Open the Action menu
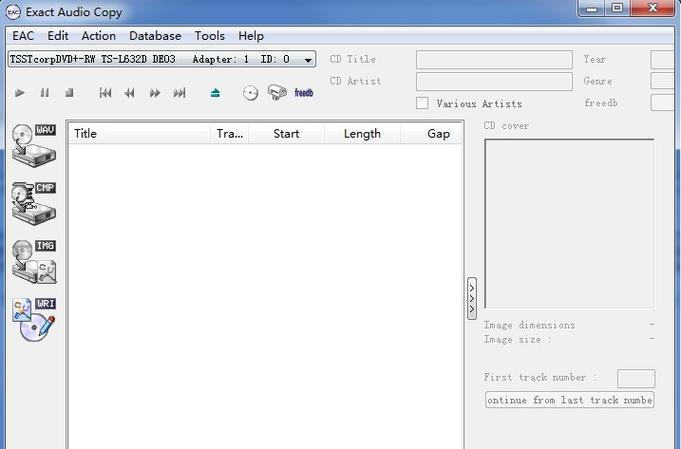 click(99, 36)
